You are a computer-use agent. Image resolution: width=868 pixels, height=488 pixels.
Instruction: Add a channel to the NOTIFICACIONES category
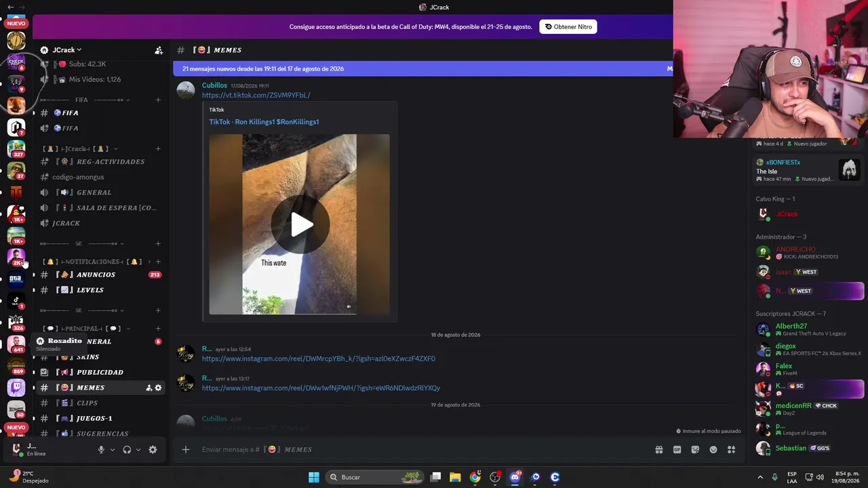point(158,262)
